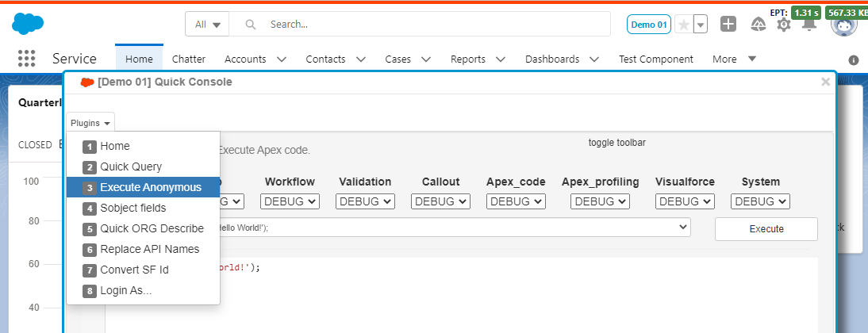Expand the Dashboards tab chevron

(x=594, y=59)
